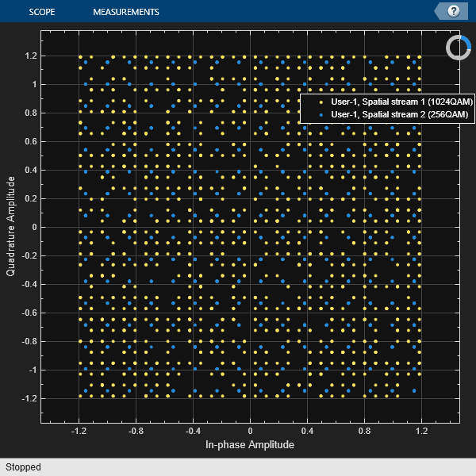Open the MEASUREMENTS tab
Screen dimensions: 476x476
pyautogui.click(x=125, y=12)
